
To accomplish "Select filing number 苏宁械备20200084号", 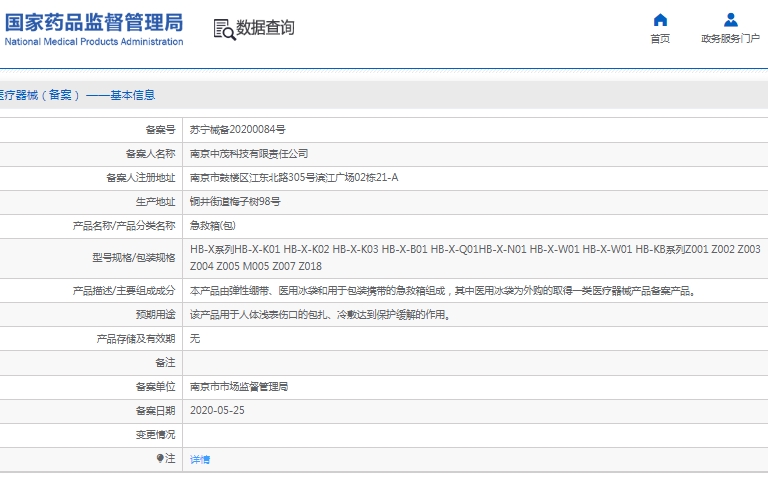I will [238, 129].
